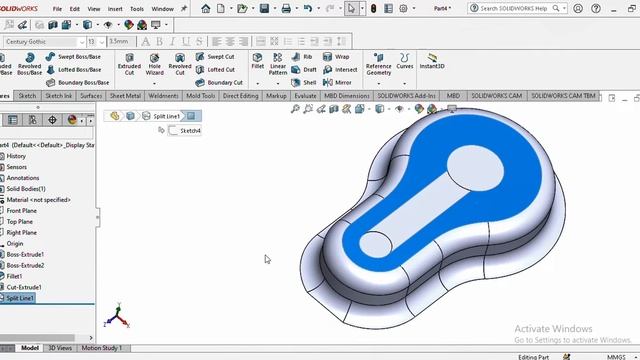The width and height of the screenshot is (640, 360).
Task: Expand the Hole Wizard dropdown arrow
Action: pyautogui.click(x=154, y=83)
